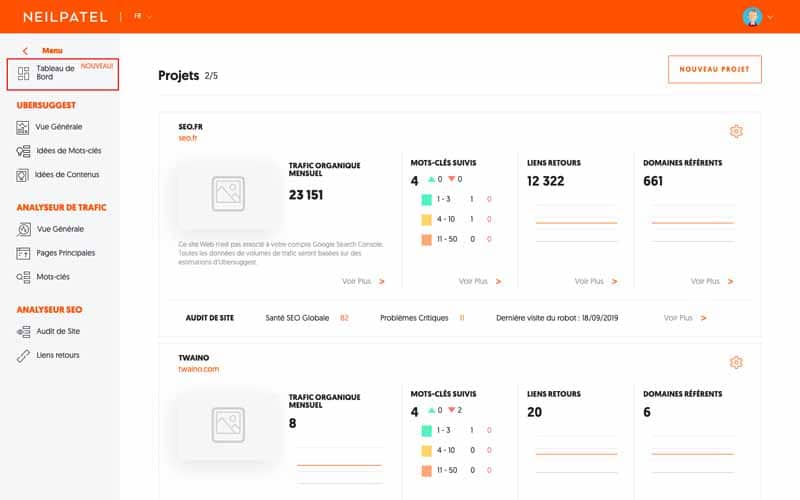This screenshot has width=800, height=500.
Task: Collapse menu with back chevron
Action: [x=25, y=51]
